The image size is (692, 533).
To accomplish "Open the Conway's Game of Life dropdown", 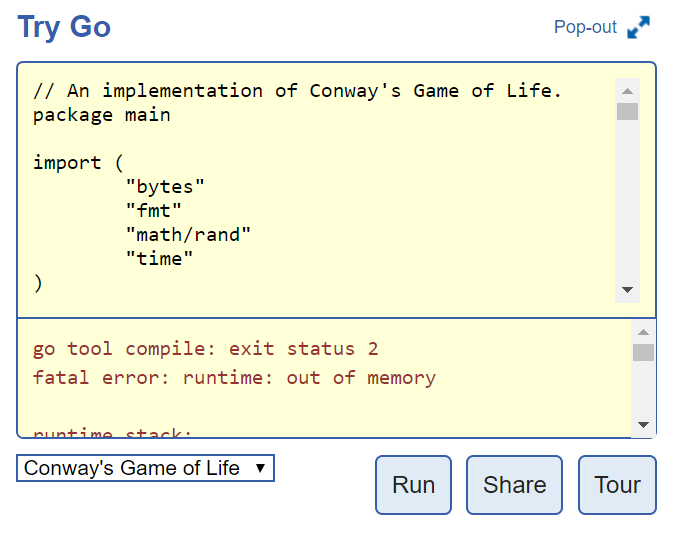I will (145, 468).
